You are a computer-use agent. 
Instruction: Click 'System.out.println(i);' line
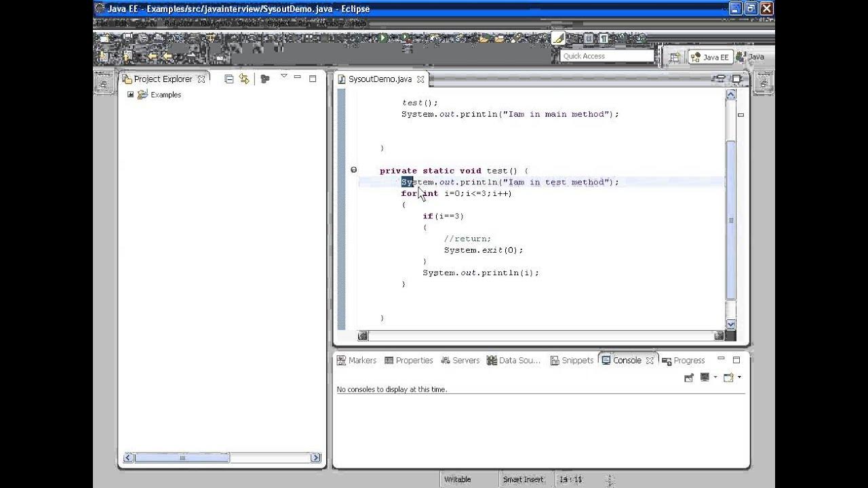click(x=481, y=273)
